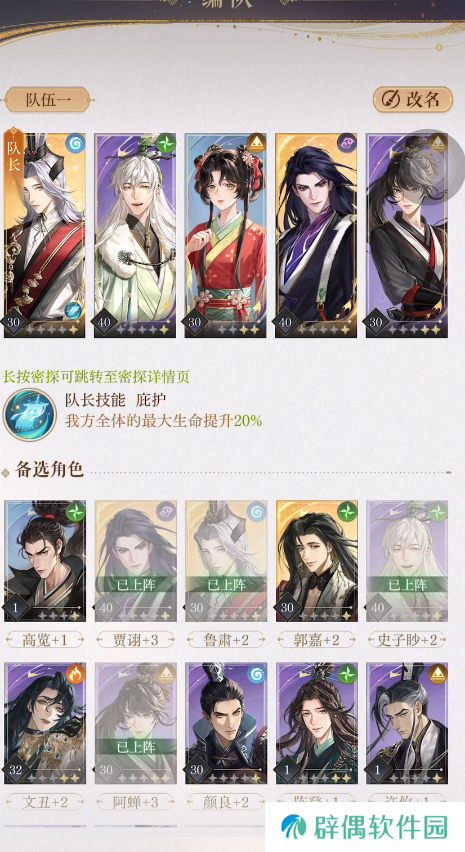Click the purple cloud icon on fourth team card
Screen dimensions: 465x852
(x=347, y=143)
